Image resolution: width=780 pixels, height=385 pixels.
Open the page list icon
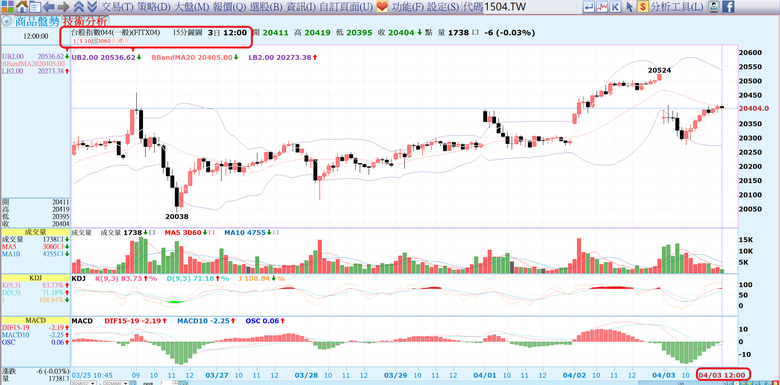[35, 6]
